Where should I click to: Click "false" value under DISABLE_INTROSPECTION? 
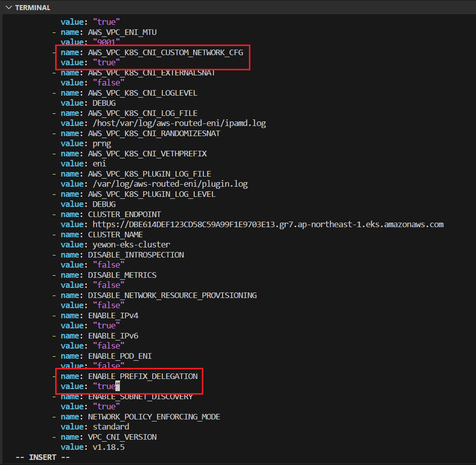108,265
